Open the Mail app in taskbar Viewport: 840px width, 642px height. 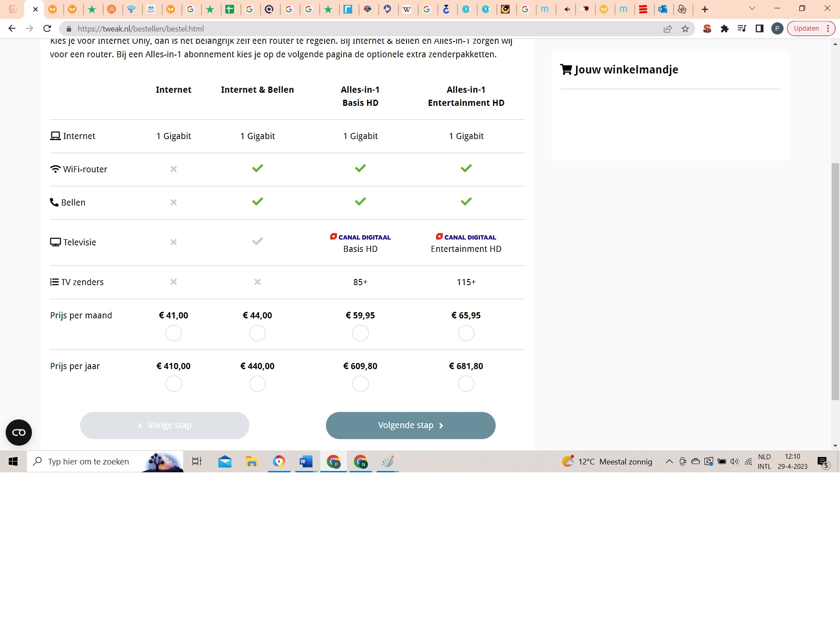tap(225, 461)
